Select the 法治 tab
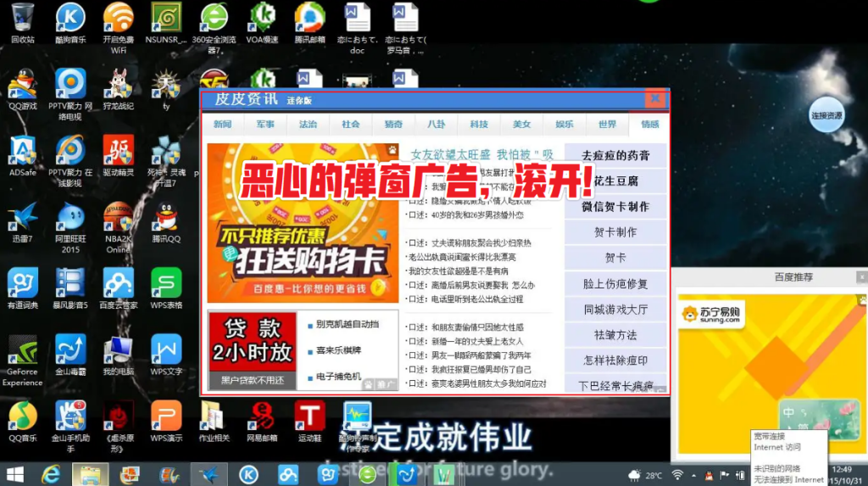The image size is (868, 486). click(308, 125)
